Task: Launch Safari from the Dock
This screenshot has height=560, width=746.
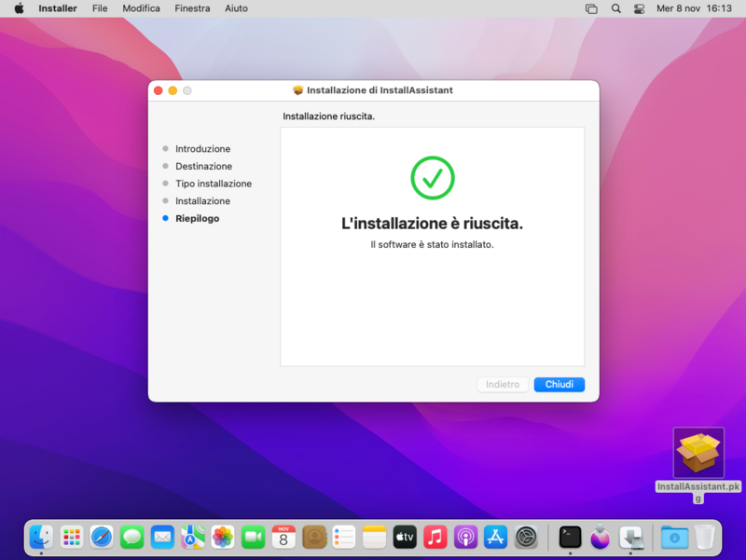Action: [102, 538]
